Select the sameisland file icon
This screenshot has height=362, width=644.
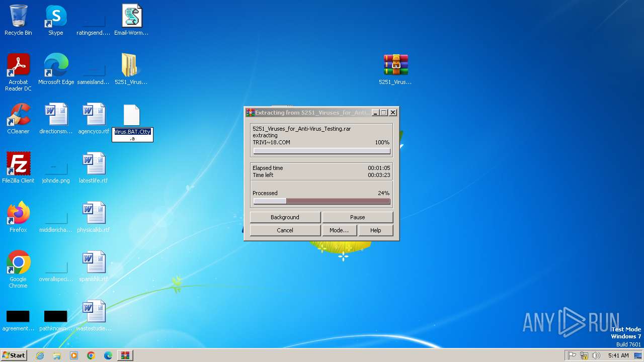pyautogui.click(x=94, y=69)
